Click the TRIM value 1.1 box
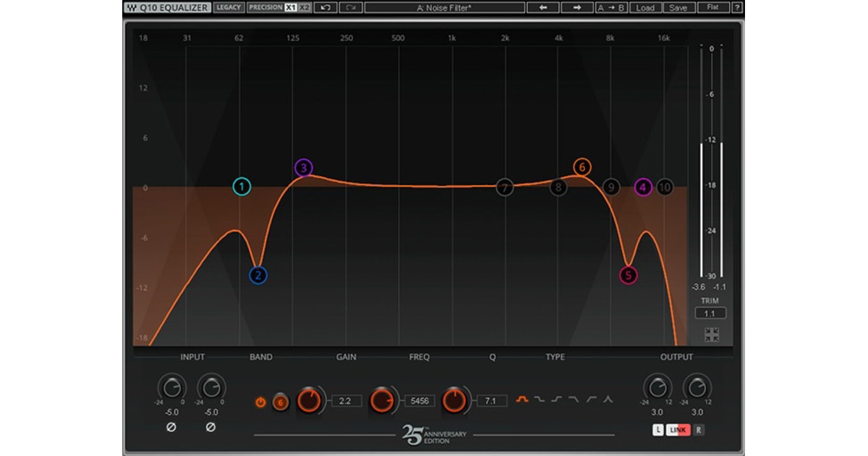The image size is (868, 456). [x=710, y=313]
